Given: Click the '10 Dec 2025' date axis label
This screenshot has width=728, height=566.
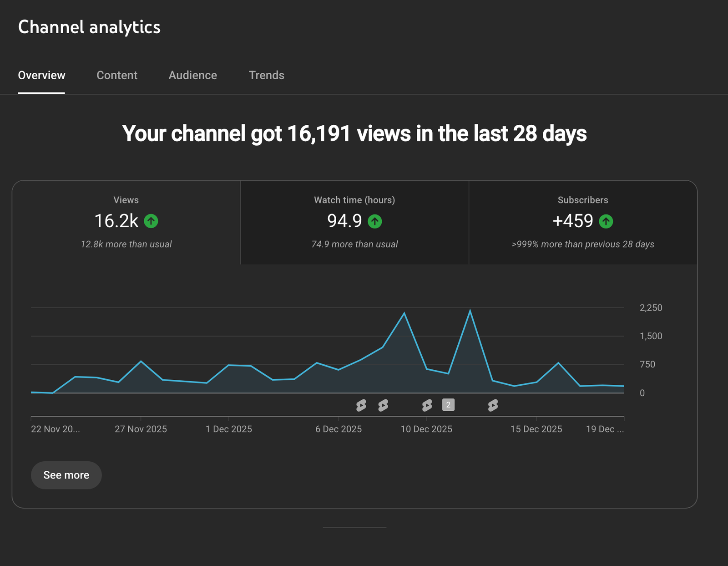Looking at the screenshot, I should (426, 429).
